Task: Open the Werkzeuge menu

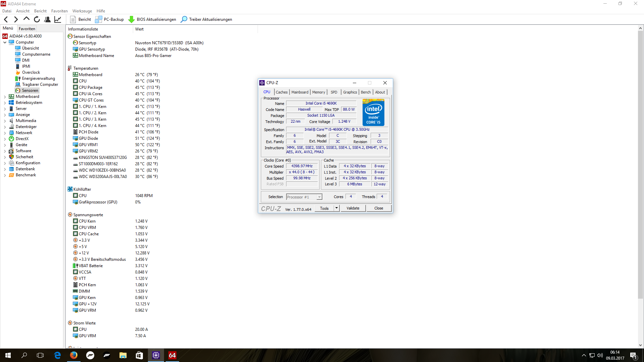Action: 82,11
